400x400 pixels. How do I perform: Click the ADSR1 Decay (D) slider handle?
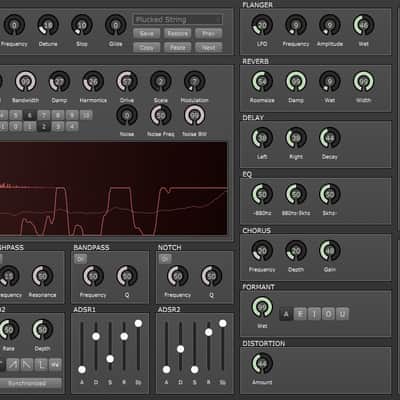point(96,336)
